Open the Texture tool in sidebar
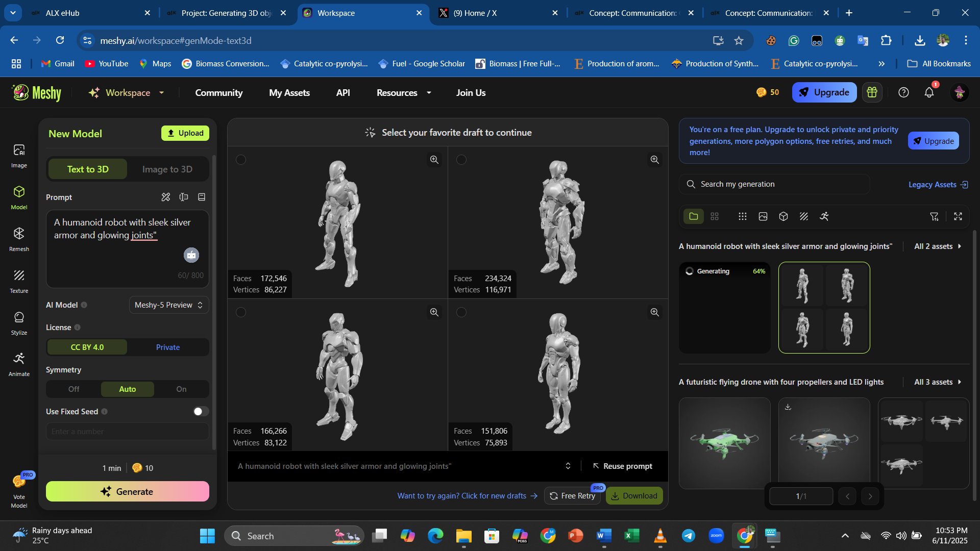Screen dimensions: 980x551 pyautogui.click(x=19, y=281)
